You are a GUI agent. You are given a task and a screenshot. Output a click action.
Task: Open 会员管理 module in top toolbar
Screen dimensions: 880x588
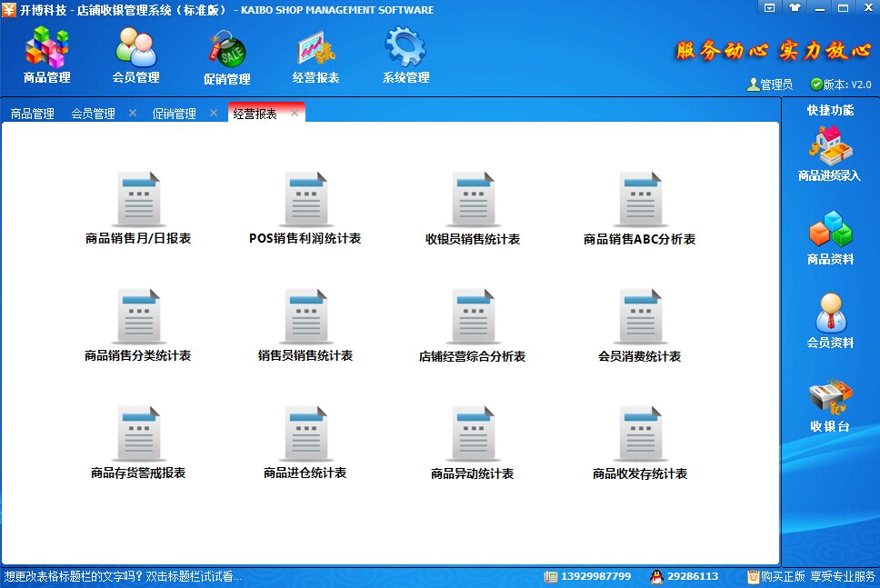(135, 55)
